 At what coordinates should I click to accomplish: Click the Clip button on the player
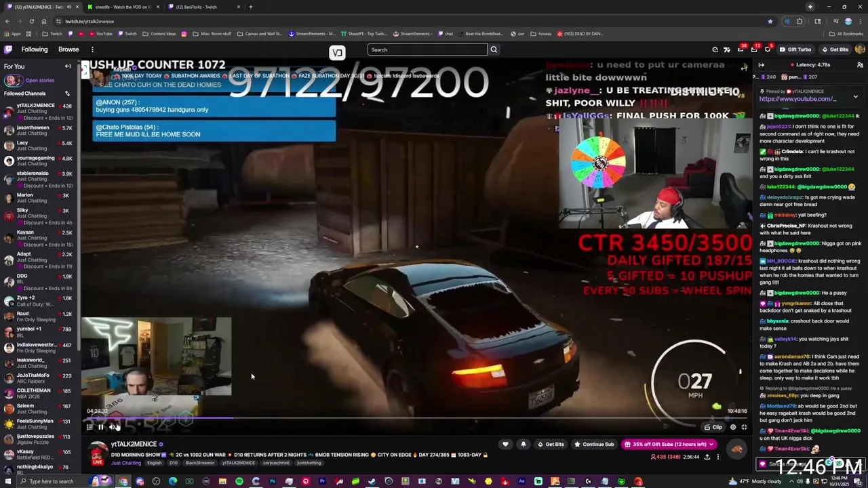pos(713,427)
